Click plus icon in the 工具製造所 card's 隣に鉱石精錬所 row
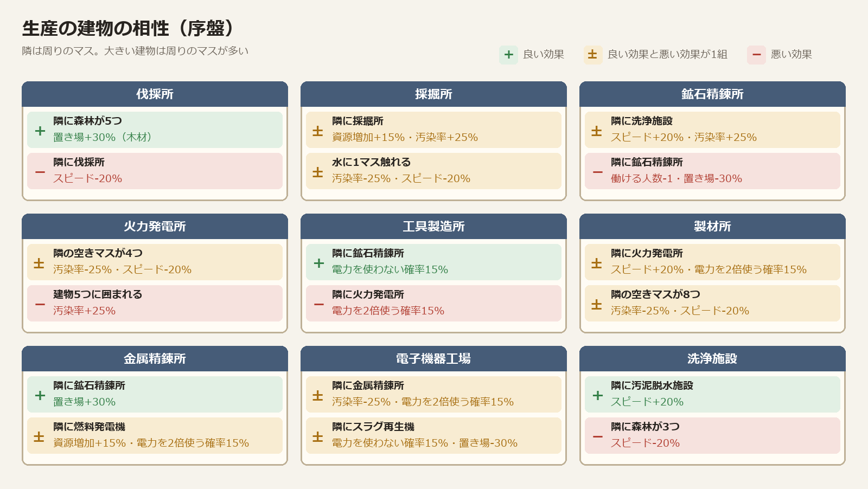Viewport: 868px width, 489px height. coord(319,263)
